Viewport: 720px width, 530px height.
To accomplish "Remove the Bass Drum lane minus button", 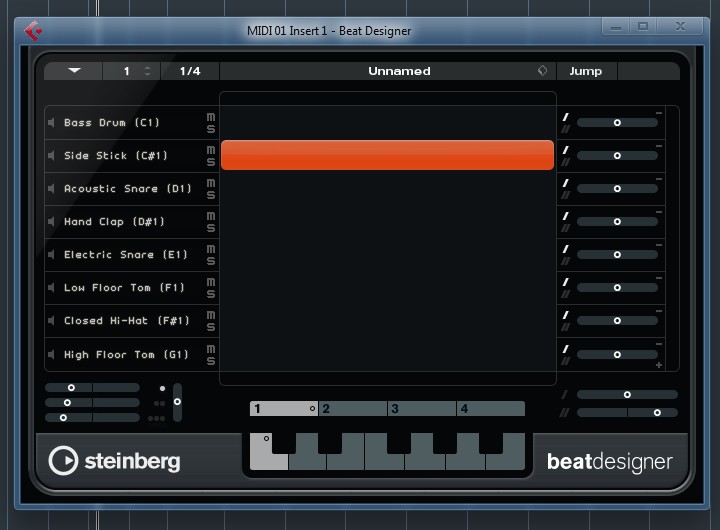I will (659, 113).
